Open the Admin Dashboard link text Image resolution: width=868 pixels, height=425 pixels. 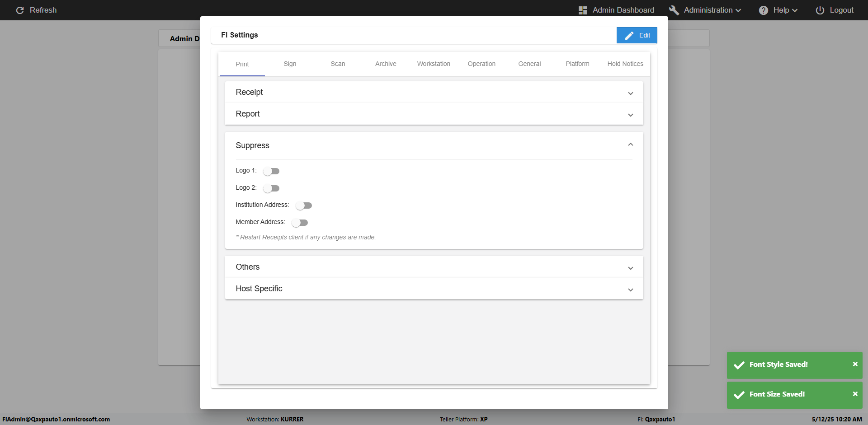pyautogui.click(x=623, y=10)
